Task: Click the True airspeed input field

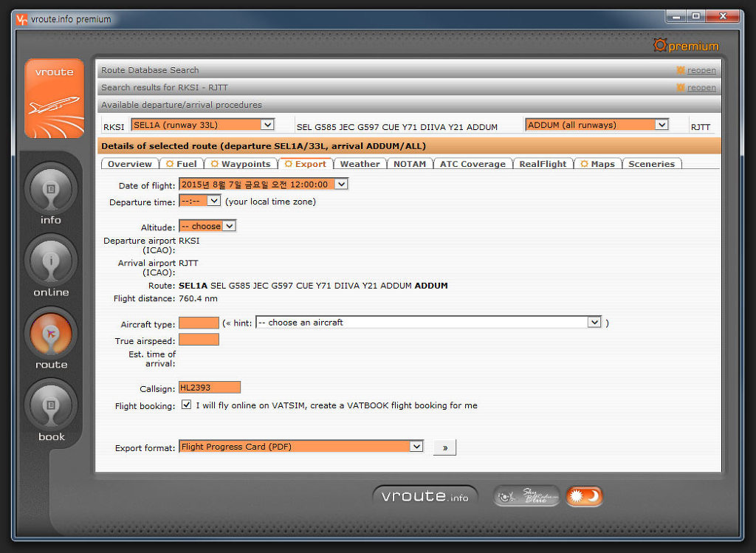Action: tap(199, 340)
